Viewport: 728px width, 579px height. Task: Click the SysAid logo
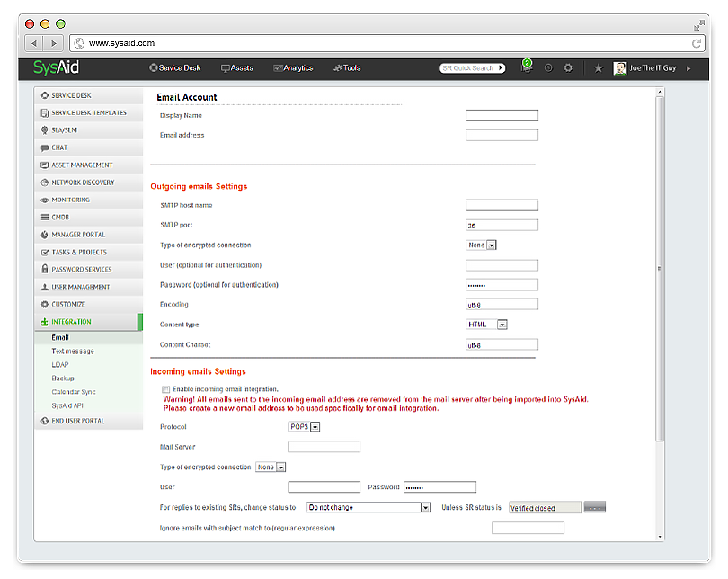click(56, 67)
